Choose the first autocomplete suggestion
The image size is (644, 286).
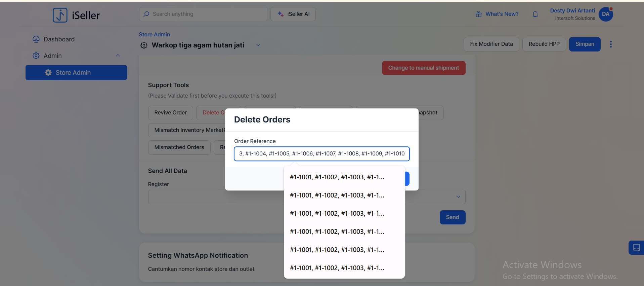pyautogui.click(x=337, y=177)
